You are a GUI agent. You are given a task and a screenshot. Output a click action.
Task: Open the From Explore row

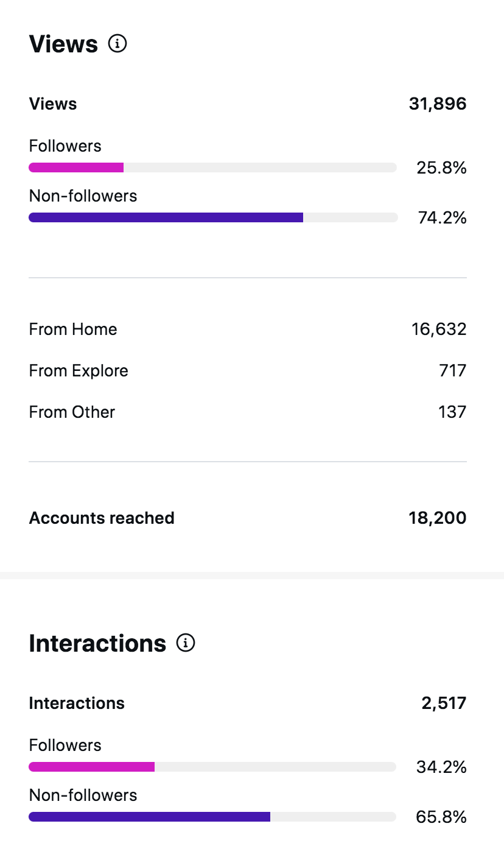[x=79, y=371]
